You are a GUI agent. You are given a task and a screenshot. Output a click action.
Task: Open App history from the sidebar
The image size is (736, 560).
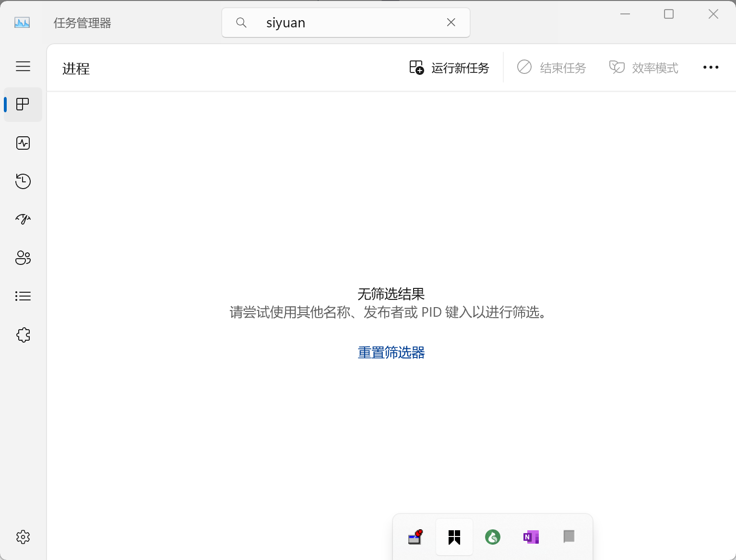(x=23, y=181)
